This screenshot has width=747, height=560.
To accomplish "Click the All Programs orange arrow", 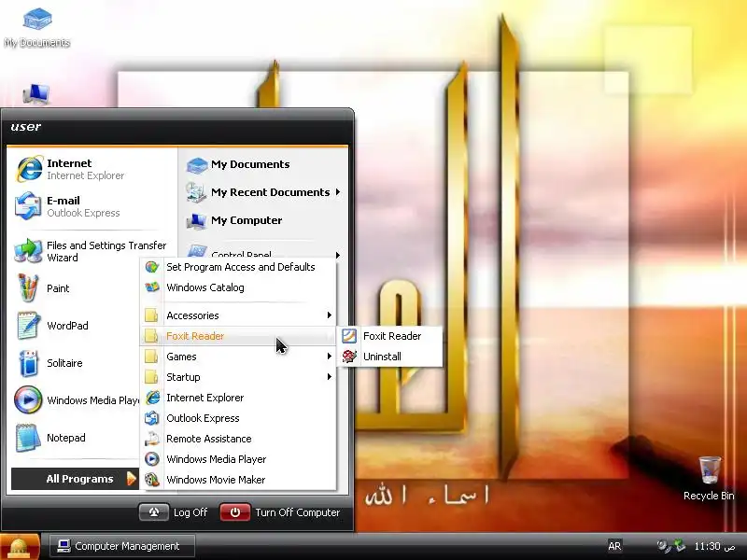I will tap(132, 479).
